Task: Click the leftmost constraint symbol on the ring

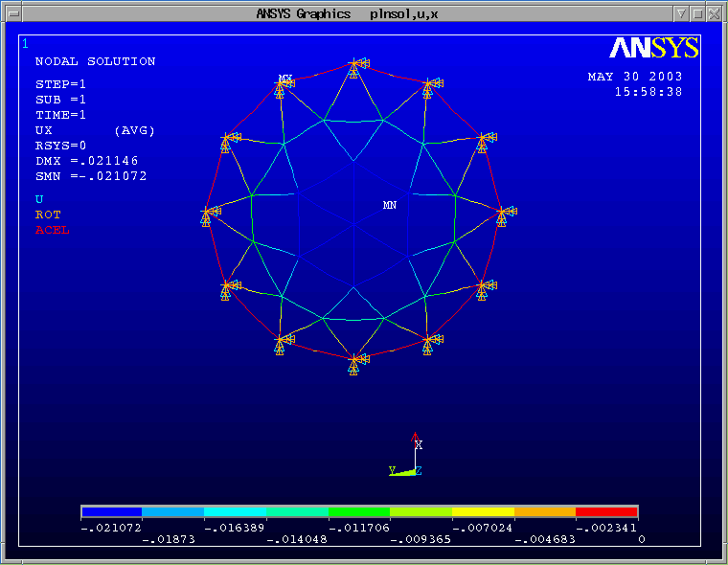Action: pyautogui.click(x=209, y=215)
